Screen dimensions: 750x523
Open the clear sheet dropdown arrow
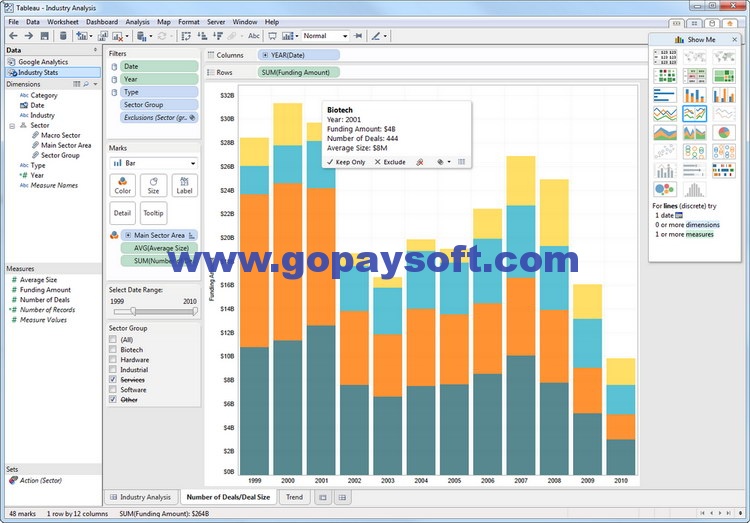tap(127, 36)
